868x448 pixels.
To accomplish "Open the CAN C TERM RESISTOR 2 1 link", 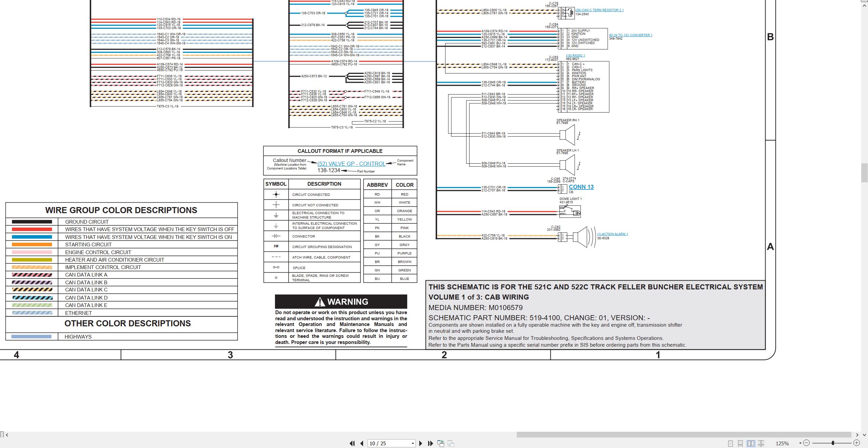I will click(x=599, y=10).
